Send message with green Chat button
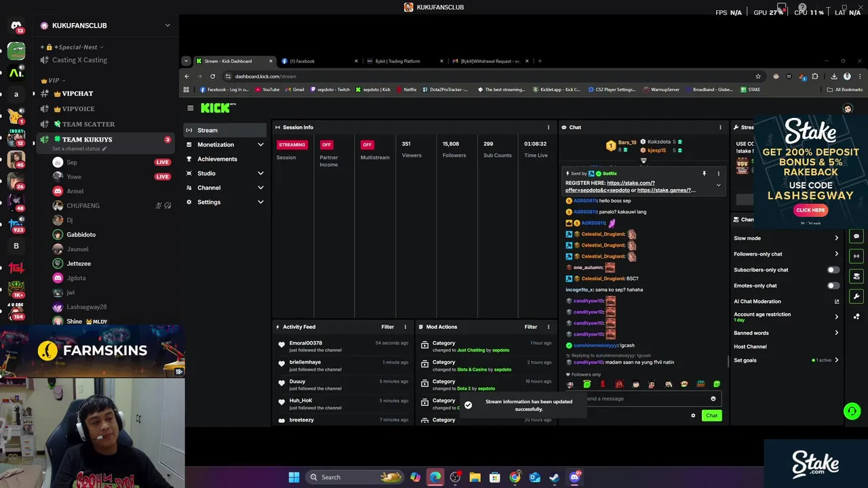This screenshot has width=868, height=488. (x=711, y=415)
